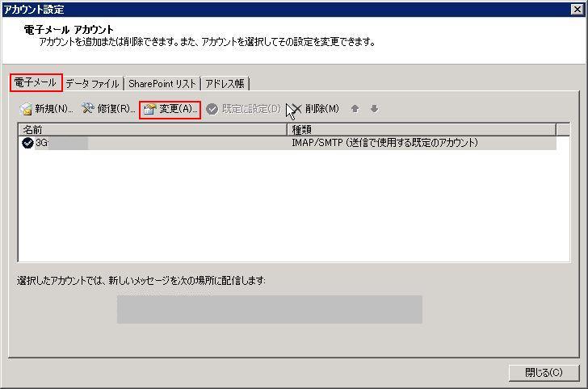Click the Change (変更) account icon

point(149,109)
